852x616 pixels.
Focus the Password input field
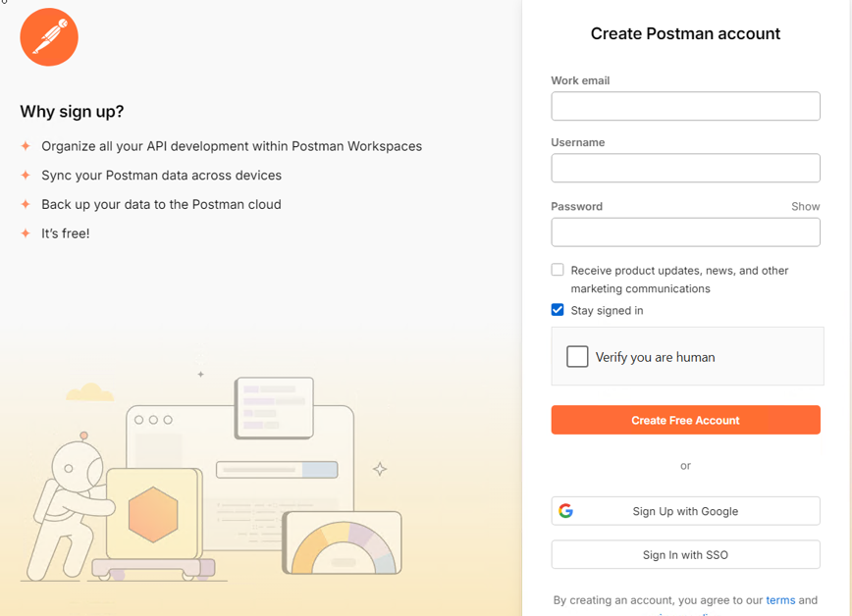coord(685,232)
